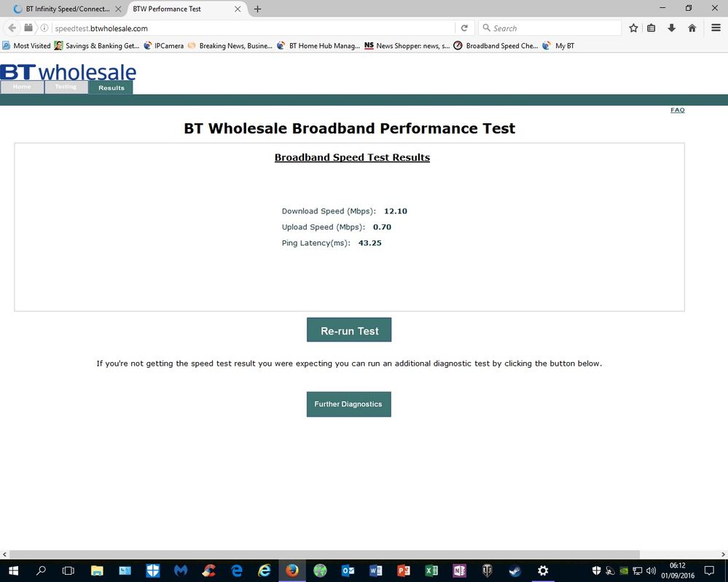This screenshot has height=582, width=728.
Task: Open the Firefox hamburger menu
Action: [x=716, y=28]
